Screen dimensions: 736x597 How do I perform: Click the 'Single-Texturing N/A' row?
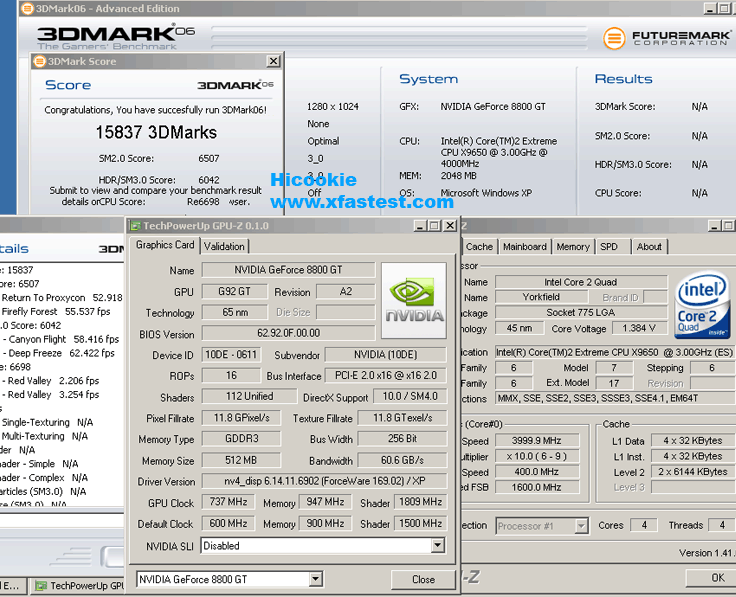[47, 422]
